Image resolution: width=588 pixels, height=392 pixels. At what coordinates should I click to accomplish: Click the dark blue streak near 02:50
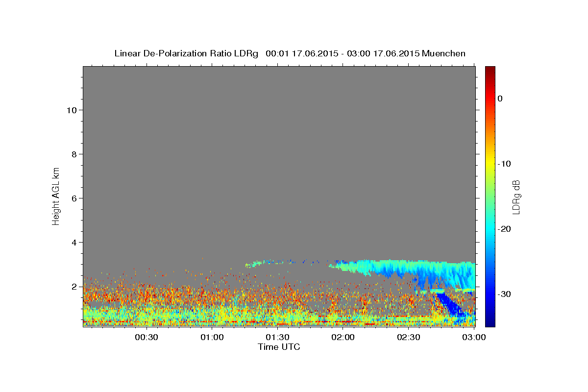[451, 306]
